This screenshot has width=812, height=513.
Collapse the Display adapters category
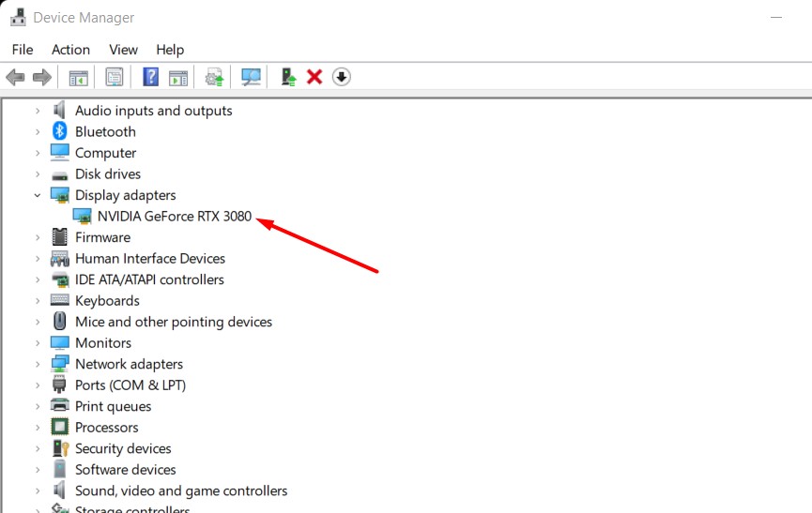tap(38, 195)
